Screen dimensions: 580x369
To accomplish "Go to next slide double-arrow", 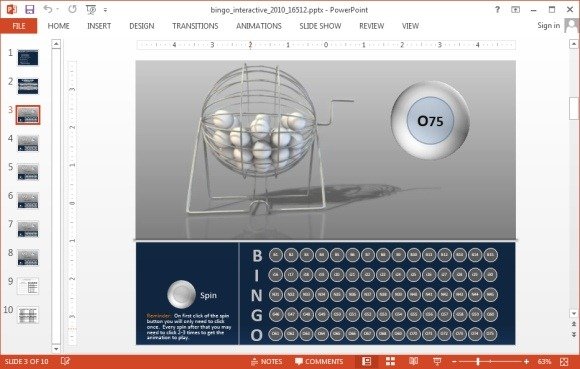I will tap(574, 334).
